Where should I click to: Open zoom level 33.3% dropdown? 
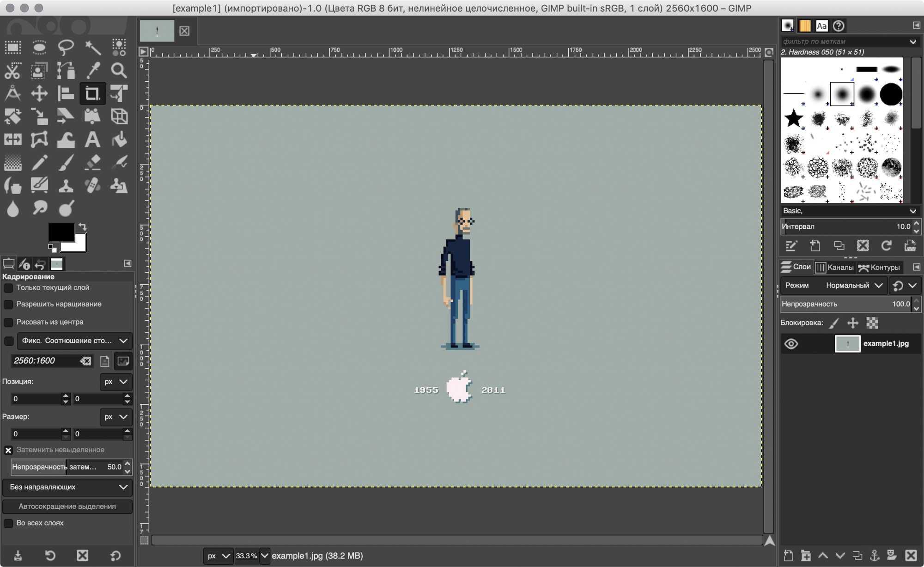264,556
